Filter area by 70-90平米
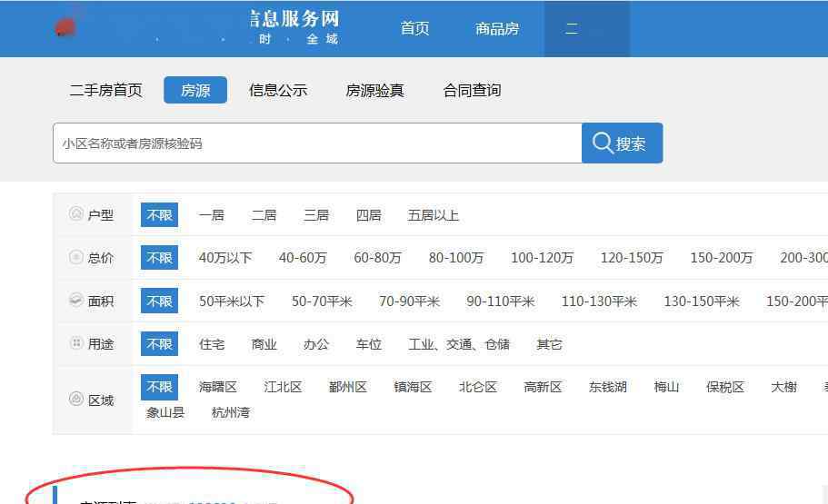828x504 pixels. click(x=409, y=301)
